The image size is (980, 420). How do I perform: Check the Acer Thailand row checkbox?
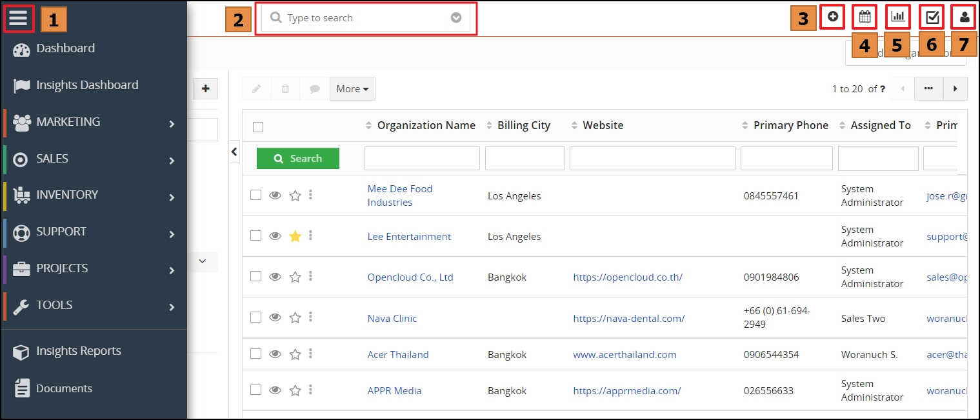click(256, 354)
